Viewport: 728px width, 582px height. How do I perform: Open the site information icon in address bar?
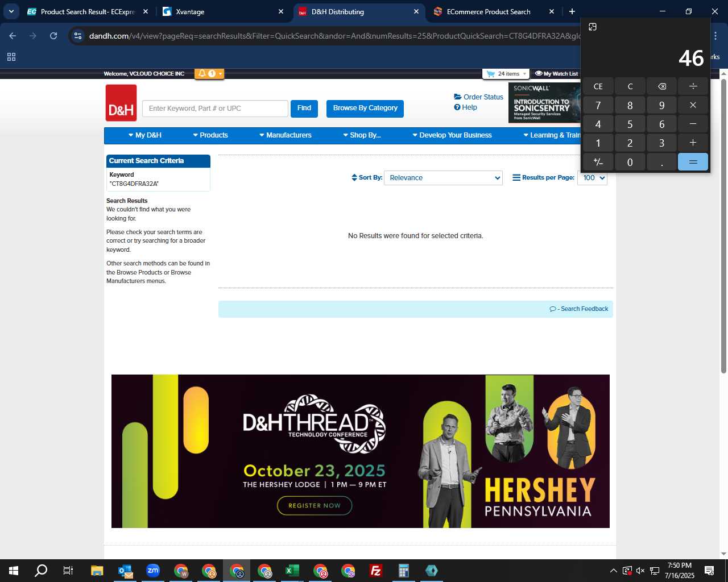click(x=78, y=36)
